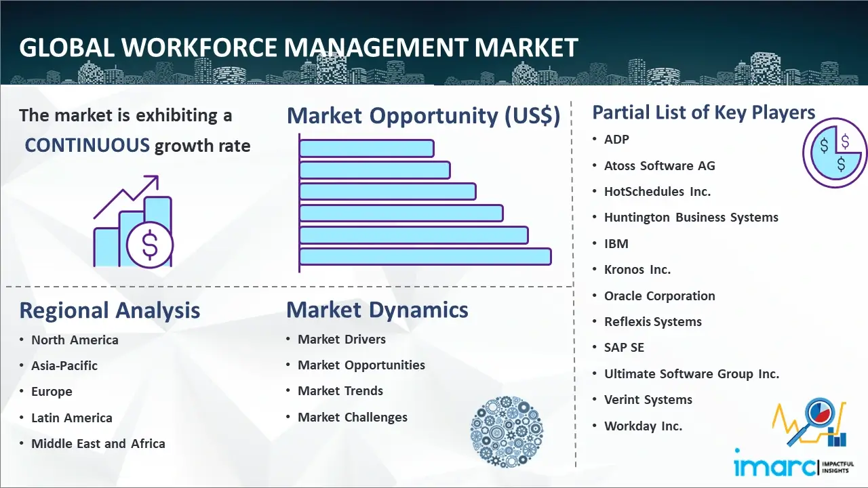Click the longest bar in chart
The image size is (868, 488).
pyautogui.click(x=425, y=256)
